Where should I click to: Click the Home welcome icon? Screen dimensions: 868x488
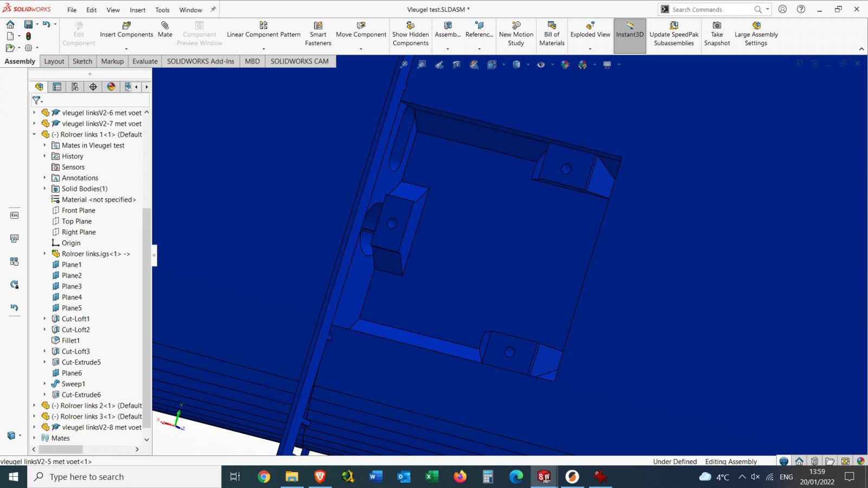click(10, 24)
